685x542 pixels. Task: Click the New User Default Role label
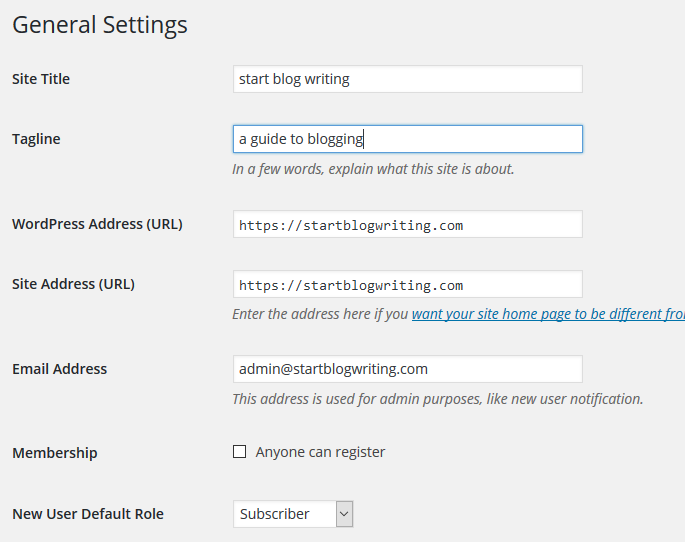(x=88, y=514)
